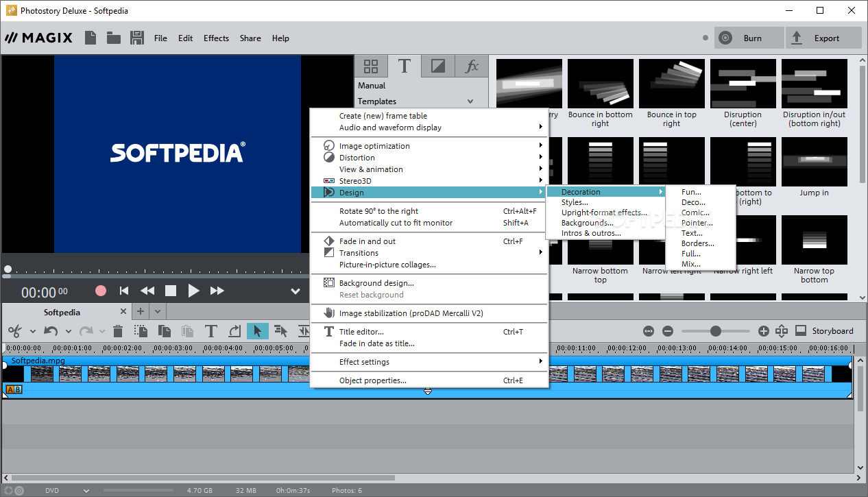Switch to the transitions tab icon

click(438, 66)
